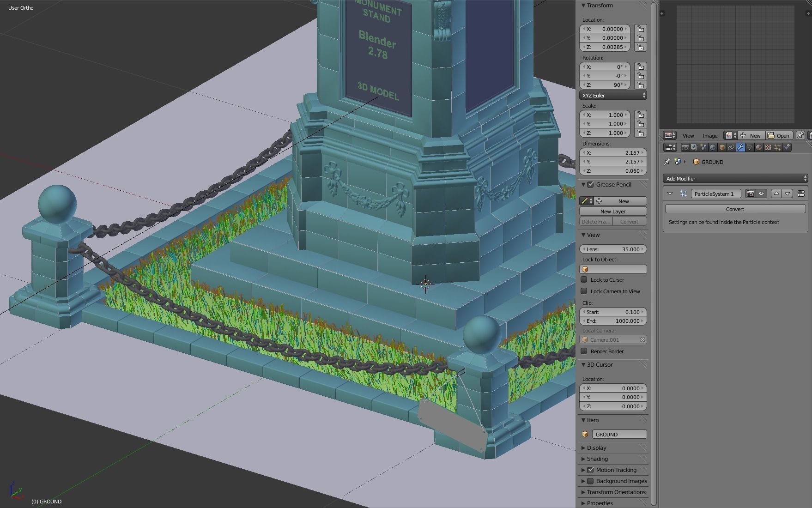Pin the properties context to GROUND

pyautogui.click(x=667, y=162)
